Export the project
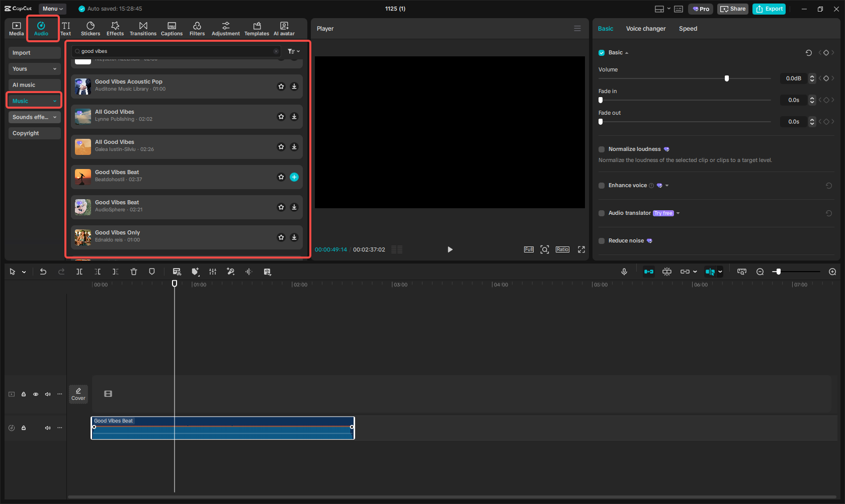 pos(769,9)
